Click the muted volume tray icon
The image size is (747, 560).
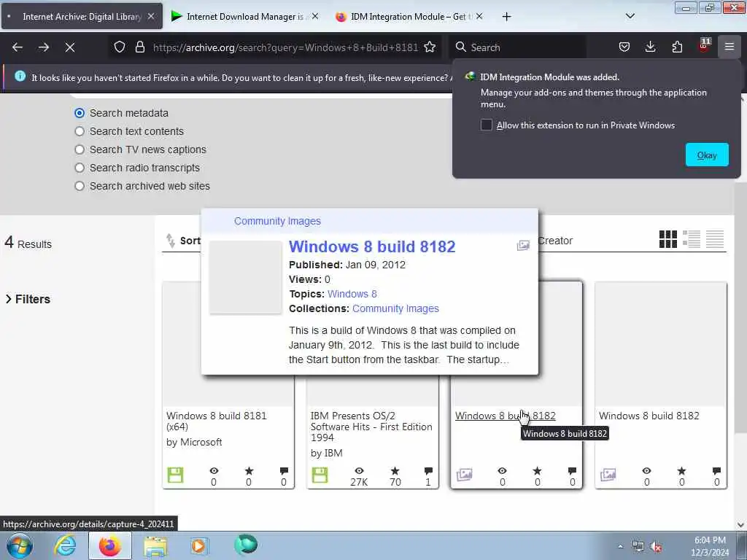pyautogui.click(x=656, y=547)
